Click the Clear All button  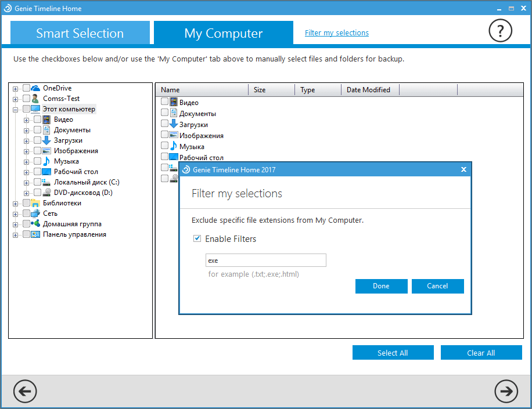coord(481,352)
